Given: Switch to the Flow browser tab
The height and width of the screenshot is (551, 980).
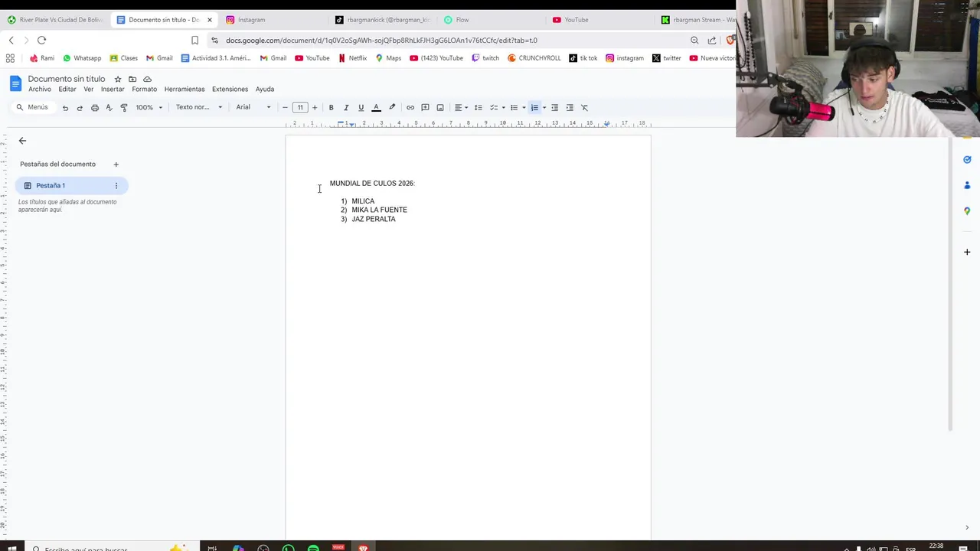Looking at the screenshot, I should click(490, 20).
